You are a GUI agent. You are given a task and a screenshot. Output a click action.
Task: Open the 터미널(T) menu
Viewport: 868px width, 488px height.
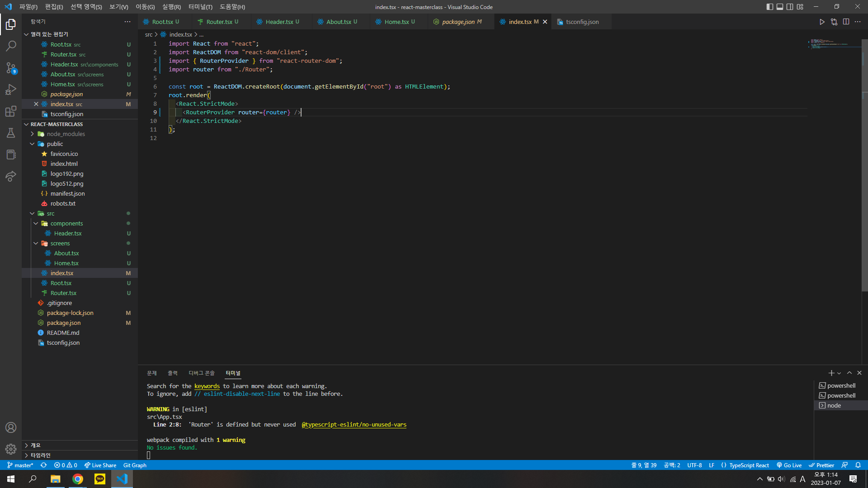[200, 7]
